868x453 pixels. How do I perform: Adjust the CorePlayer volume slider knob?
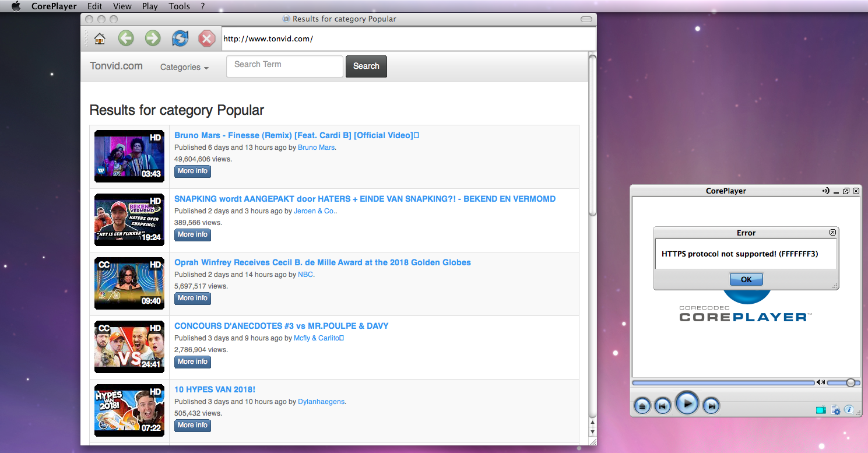point(851,382)
